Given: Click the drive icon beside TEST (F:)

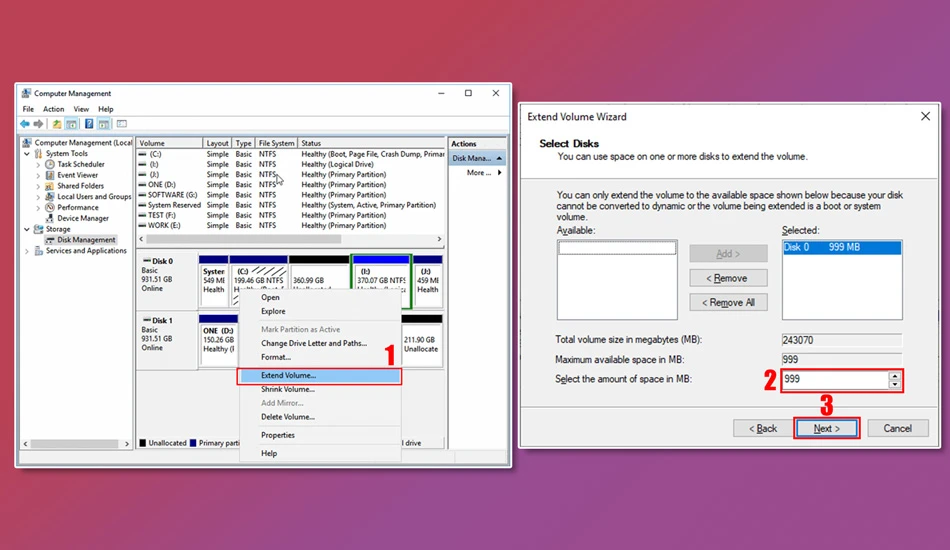Looking at the screenshot, I should point(142,215).
